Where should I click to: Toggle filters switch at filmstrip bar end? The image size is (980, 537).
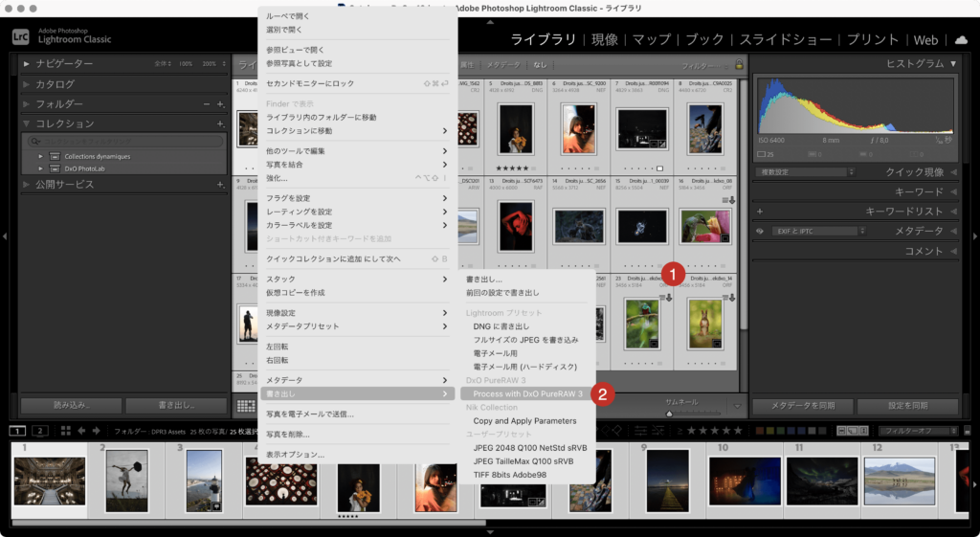[x=968, y=431]
